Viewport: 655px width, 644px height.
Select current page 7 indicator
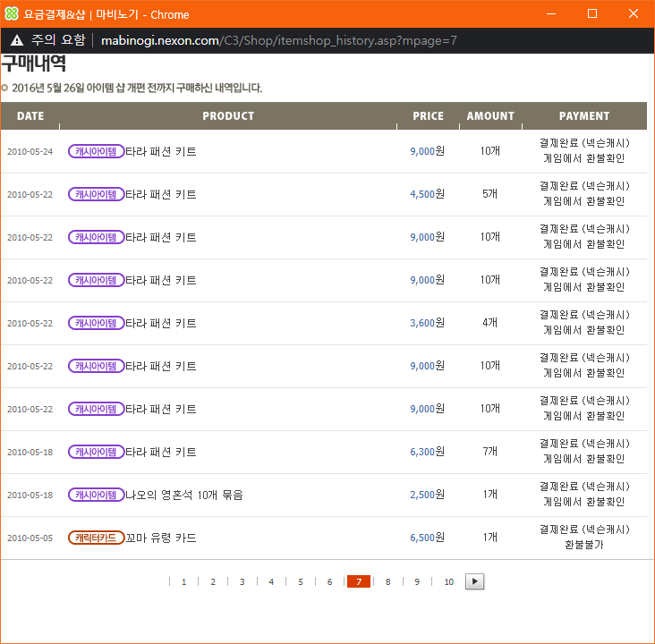[x=359, y=581]
